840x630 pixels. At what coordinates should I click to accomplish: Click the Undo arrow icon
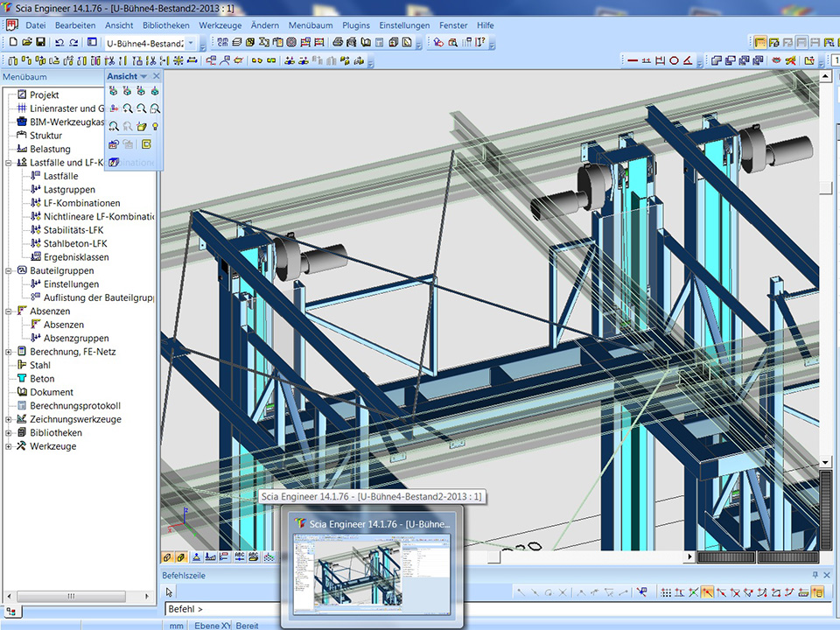pos(59,42)
